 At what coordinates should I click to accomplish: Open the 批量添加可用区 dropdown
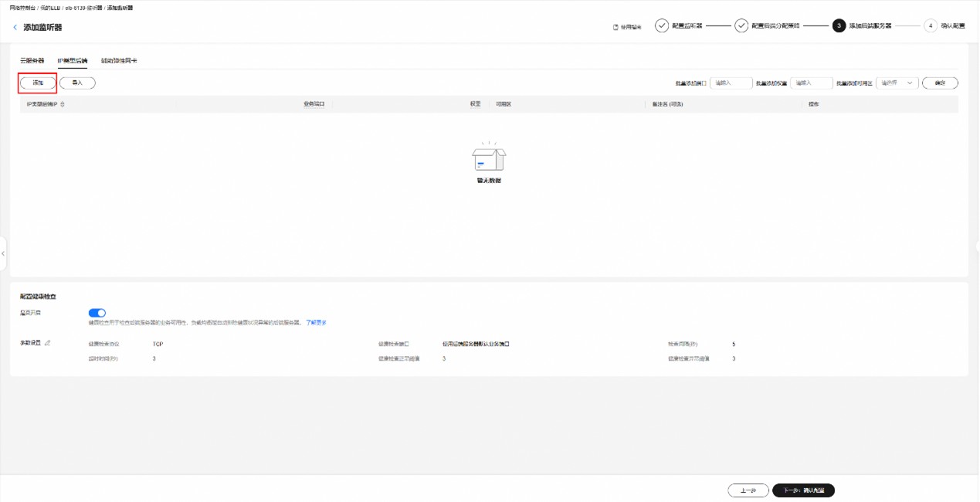[897, 83]
